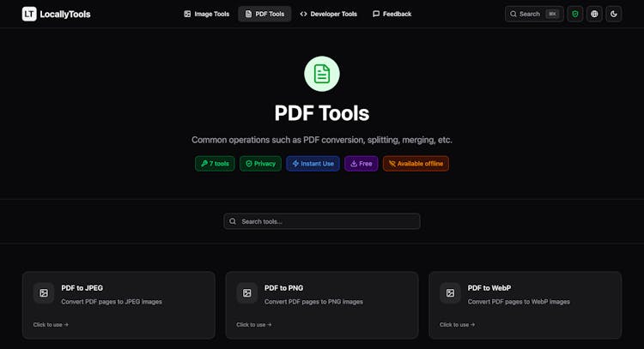
Task: Open the PDF to PNG tool title
Action: (284, 288)
